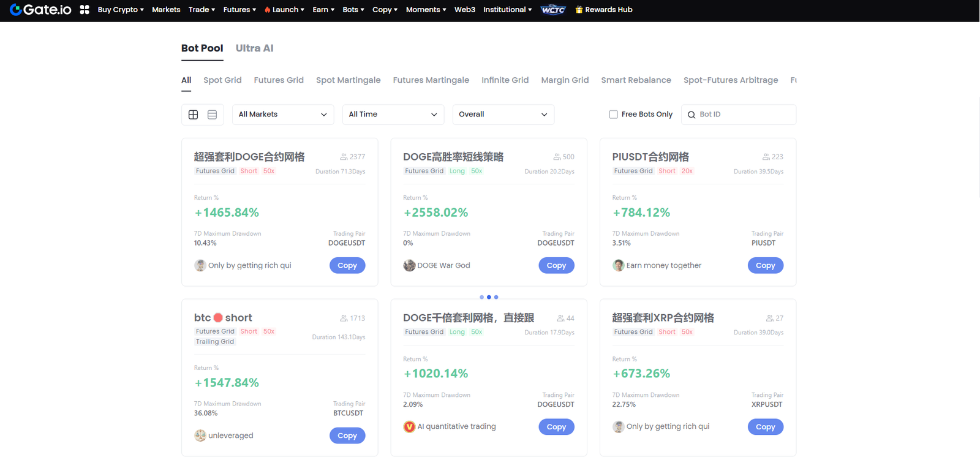Open Markets in top navigation
The width and height of the screenshot is (980, 460).
pyautogui.click(x=166, y=10)
